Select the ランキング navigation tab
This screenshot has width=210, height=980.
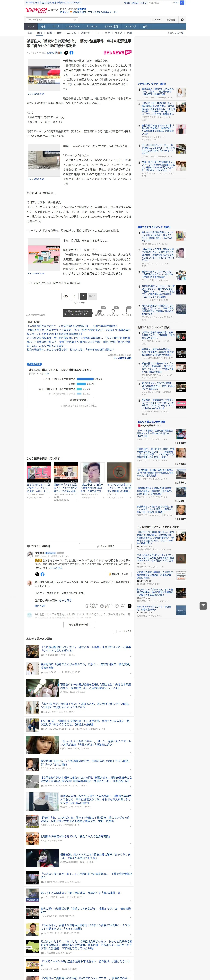(130, 26)
